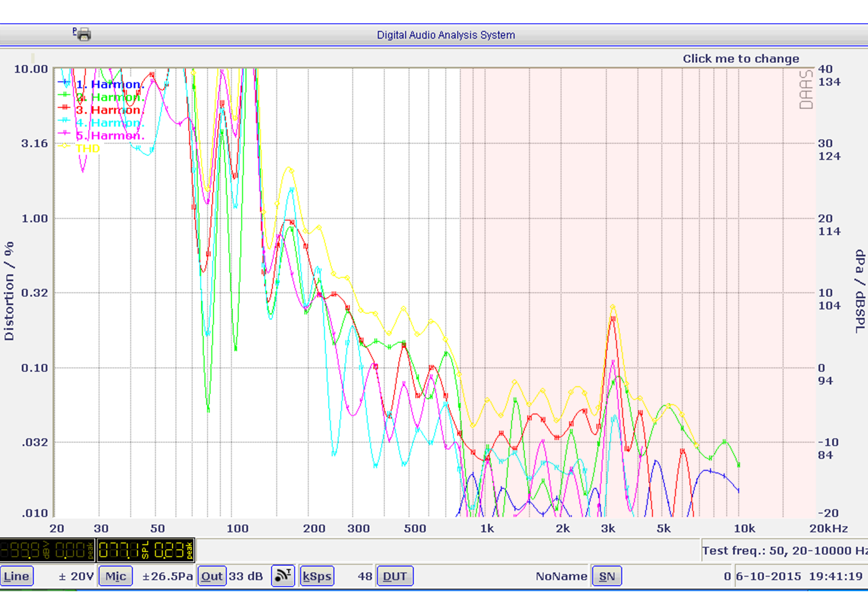This screenshot has width=868, height=614.
Task: Select the 1. Harmon. legend entry
Action: [110, 84]
